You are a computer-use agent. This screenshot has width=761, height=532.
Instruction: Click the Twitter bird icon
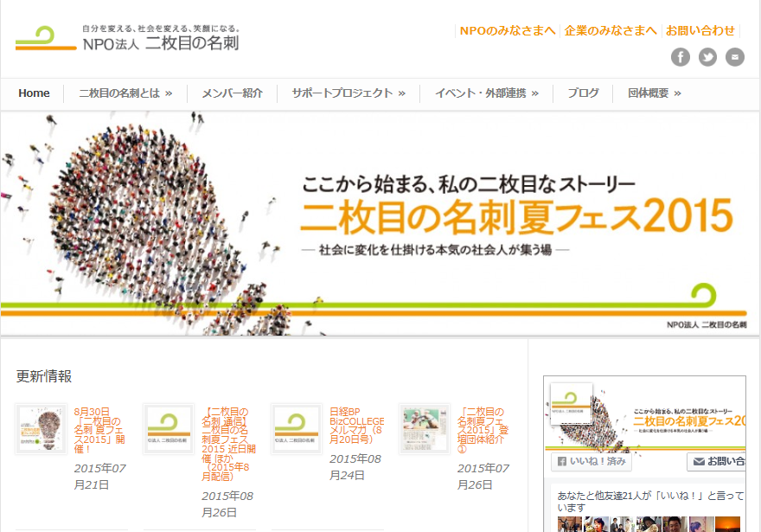coord(707,57)
